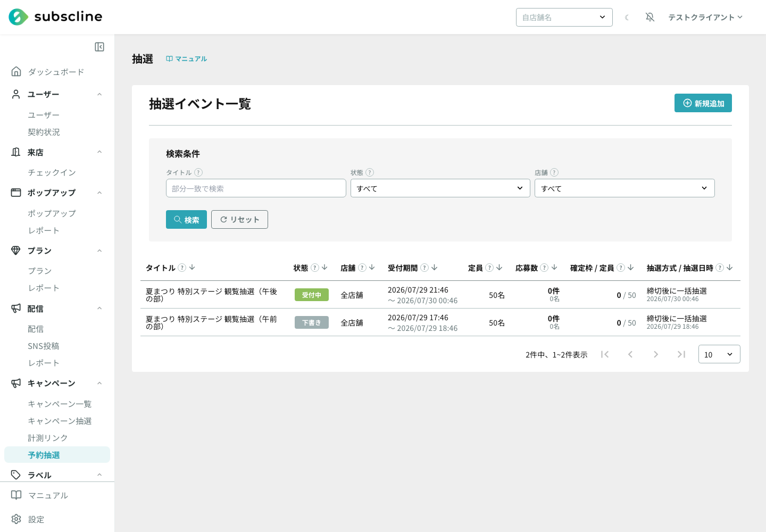Screen dimensions: 766x532
Task: Toggle dark mode moon icon
Action: click(x=627, y=18)
